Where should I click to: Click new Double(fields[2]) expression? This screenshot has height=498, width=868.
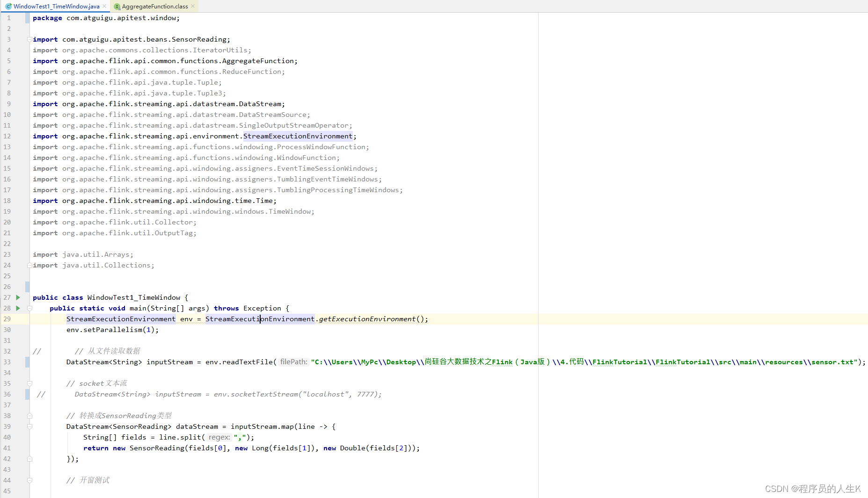pos(367,448)
